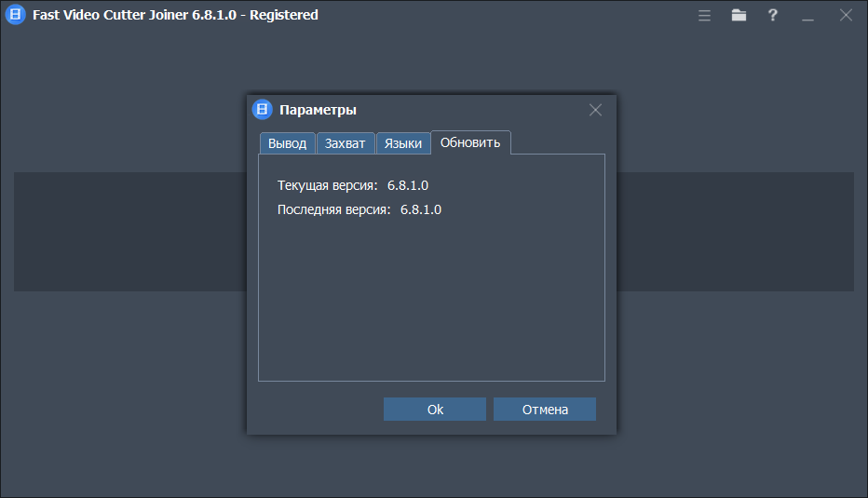
Task: Confirm settings with the Ok button
Action: coord(435,410)
